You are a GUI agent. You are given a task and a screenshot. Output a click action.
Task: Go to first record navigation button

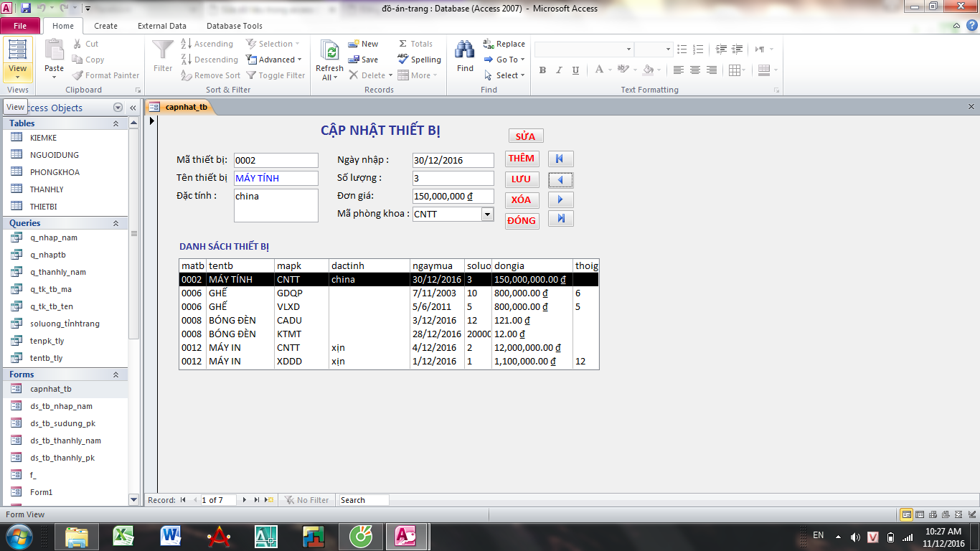pyautogui.click(x=560, y=159)
